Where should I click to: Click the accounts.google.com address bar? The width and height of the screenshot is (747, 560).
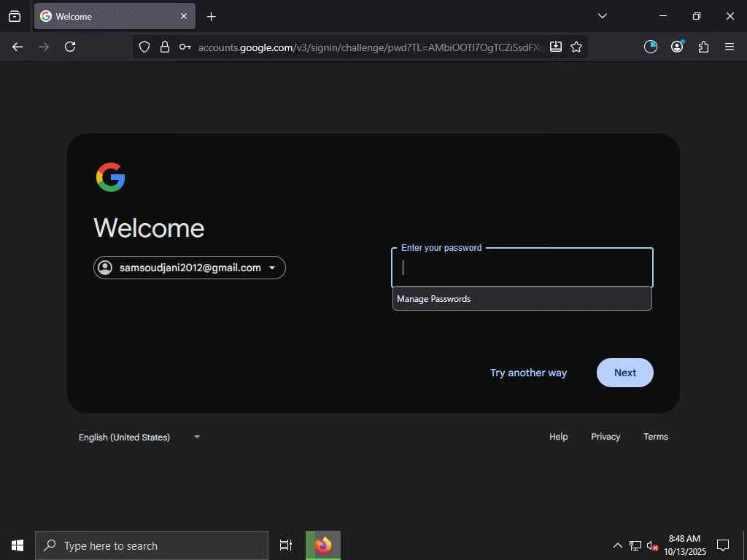tap(370, 47)
